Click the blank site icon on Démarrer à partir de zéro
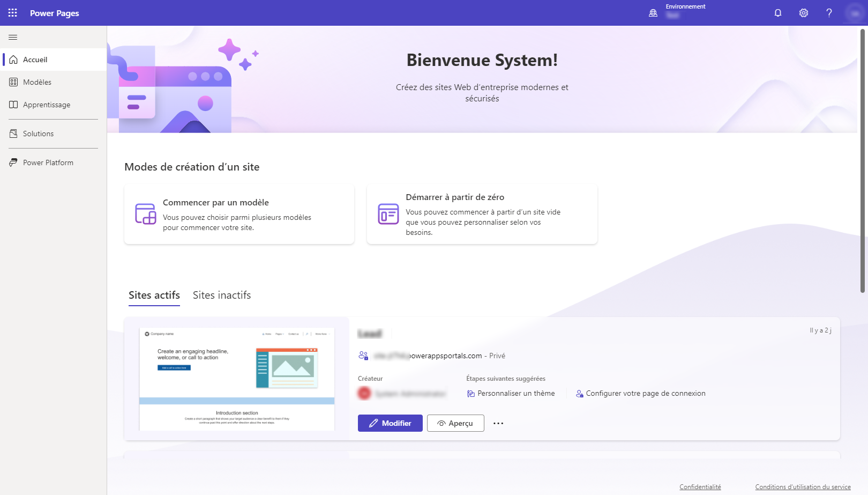Viewport: 868px width, 495px height. tap(388, 214)
